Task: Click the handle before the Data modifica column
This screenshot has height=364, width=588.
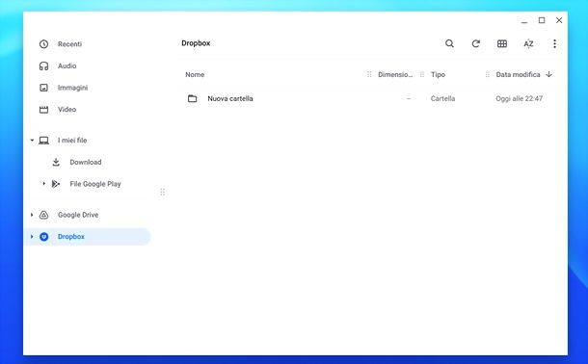Action: [487, 74]
